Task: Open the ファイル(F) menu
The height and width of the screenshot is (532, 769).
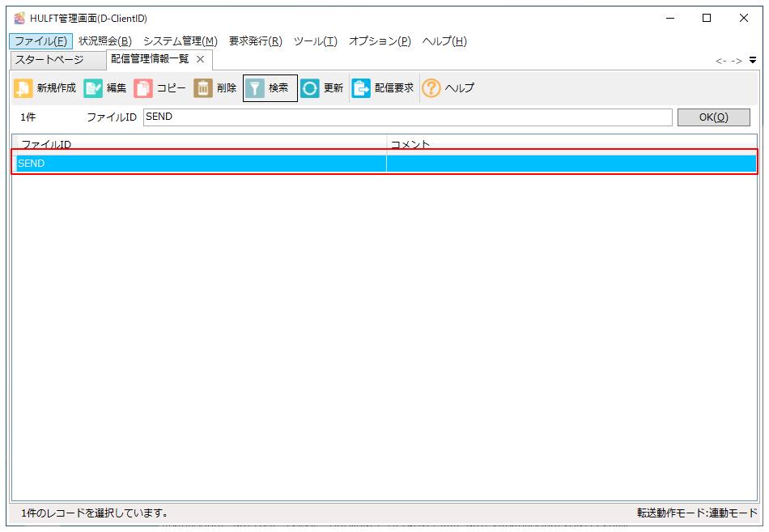Action: (x=40, y=41)
